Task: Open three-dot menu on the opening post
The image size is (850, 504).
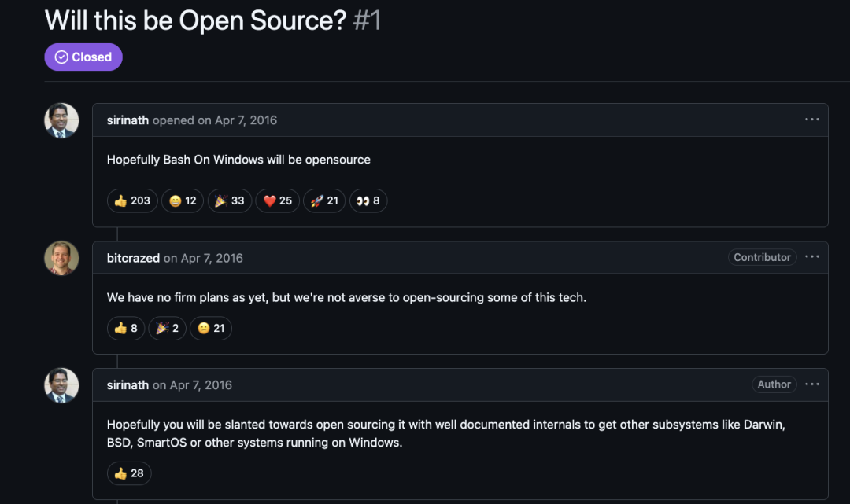Action: pos(812,120)
